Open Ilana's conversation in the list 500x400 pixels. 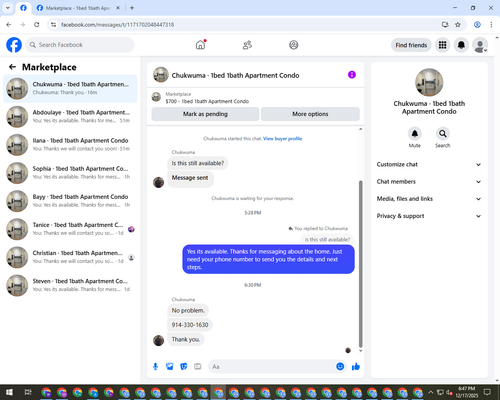70,145
